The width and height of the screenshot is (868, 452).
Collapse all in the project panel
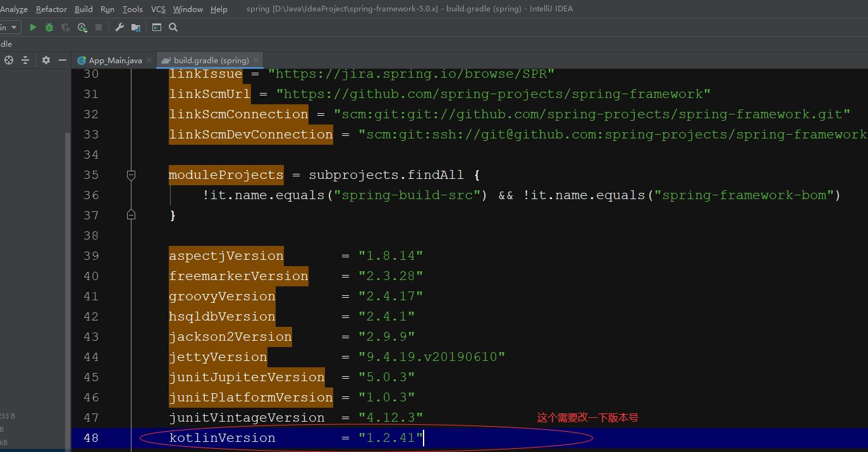25,60
